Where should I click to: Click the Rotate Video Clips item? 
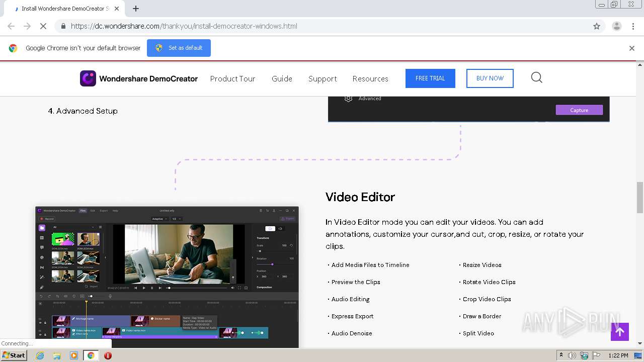coord(489,282)
